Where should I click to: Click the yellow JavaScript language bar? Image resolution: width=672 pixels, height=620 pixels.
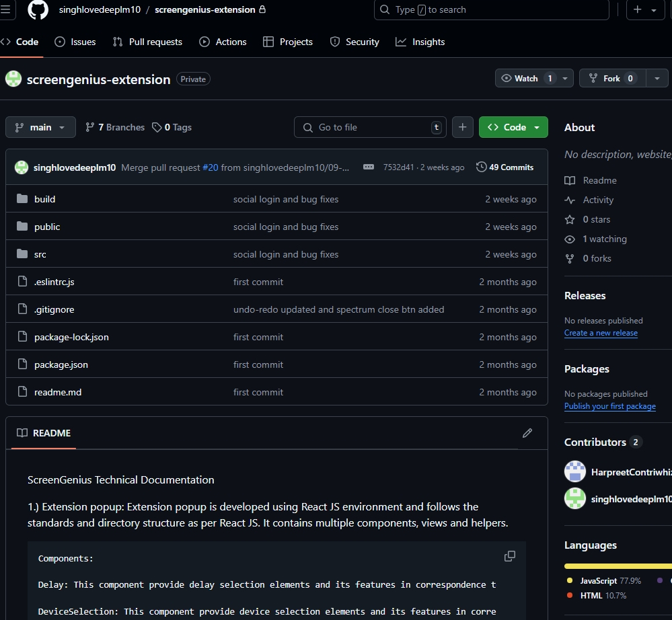click(x=618, y=566)
